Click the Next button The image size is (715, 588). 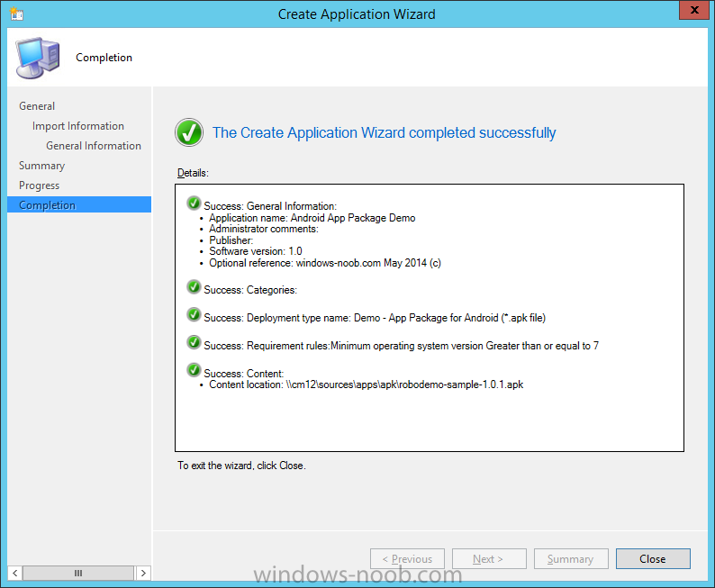coord(489,559)
